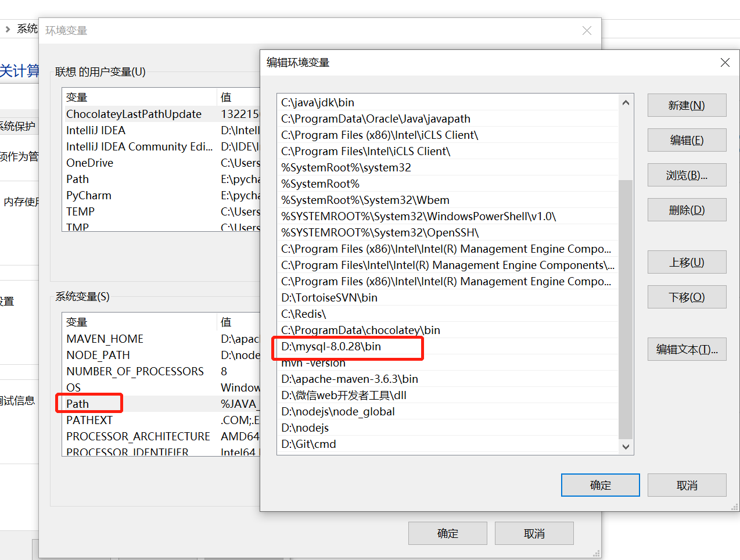This screenshot has height=560, width=740.
Task: Select D:\Git\cmd entry
Action: tap(447, 444)
